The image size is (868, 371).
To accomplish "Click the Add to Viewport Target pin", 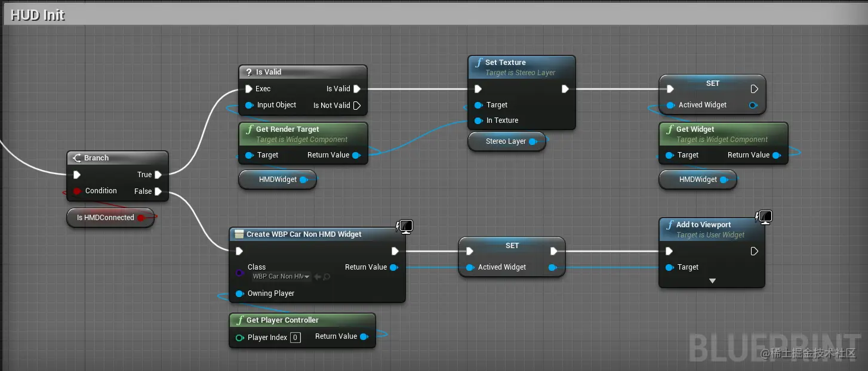I will pos(669,267).
